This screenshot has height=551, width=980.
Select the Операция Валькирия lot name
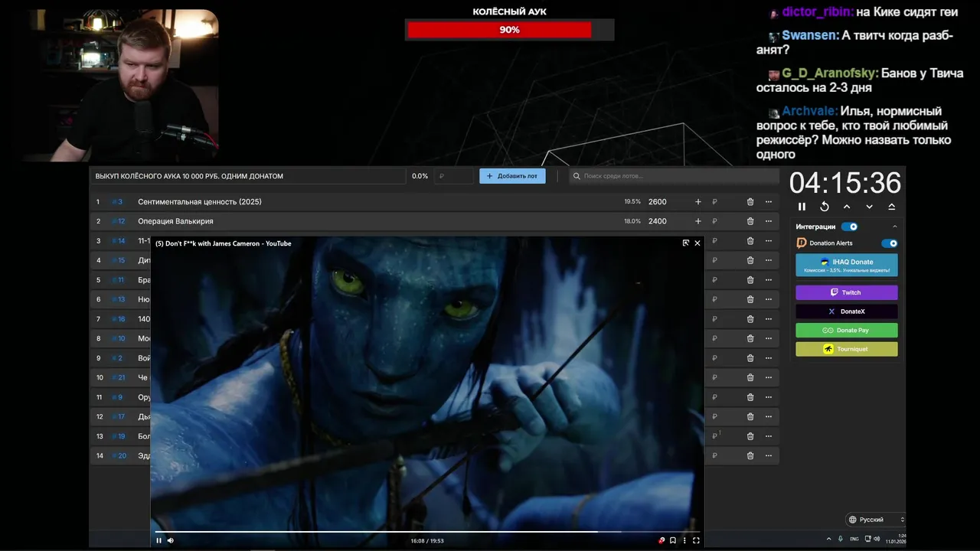coord(175,221)
